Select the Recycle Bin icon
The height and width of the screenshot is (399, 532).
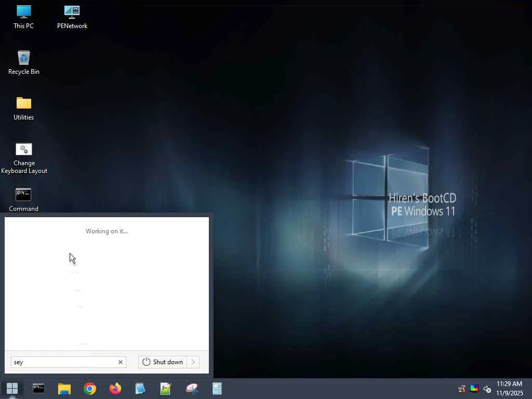coord(24,63)
